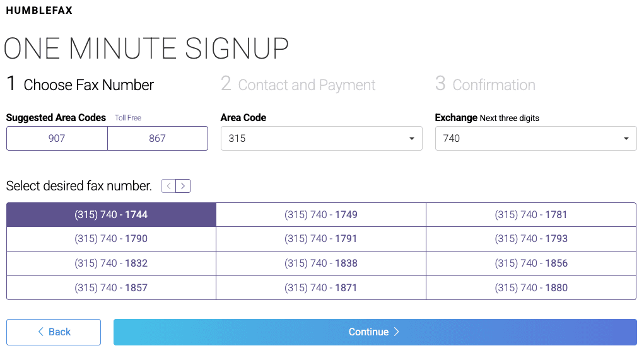Open the Area Code dropdown
644x353 pixels.
click(321, 139)
